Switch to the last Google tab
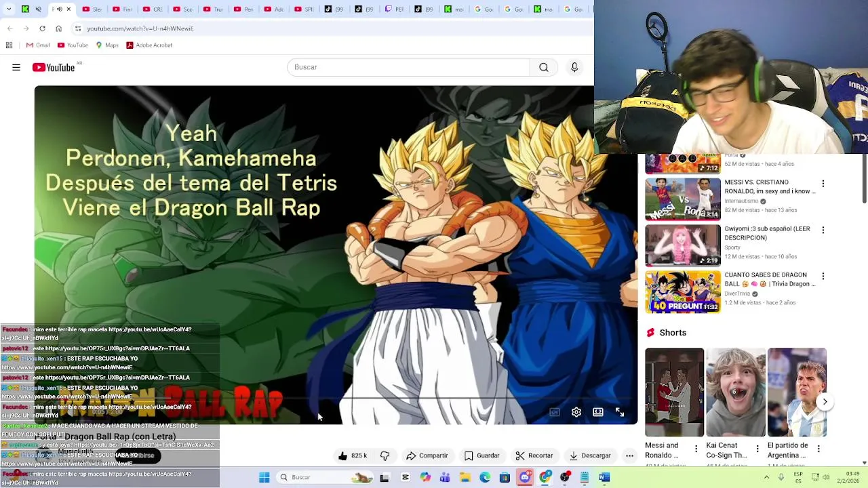 tap(573, 9)
